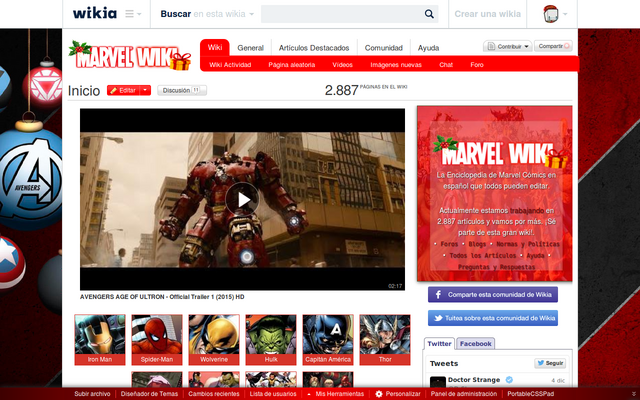
Task: Expand the 'Mis Herramientas' toolbar menu
Action: (336, 394)
